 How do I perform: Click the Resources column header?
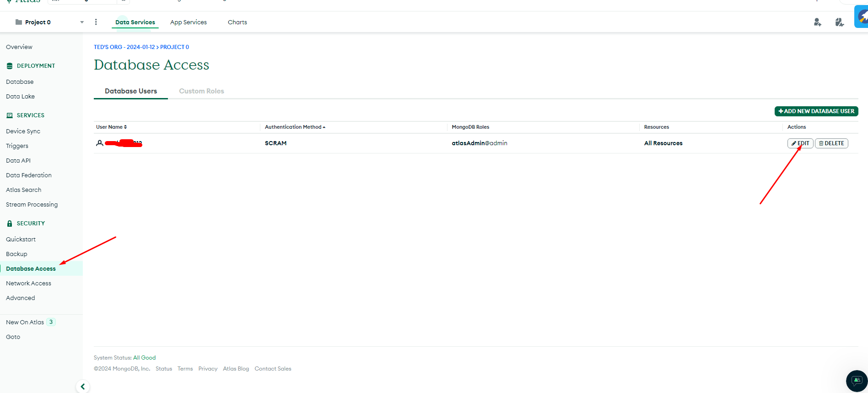pyautogui.click(x=656, y=127)
